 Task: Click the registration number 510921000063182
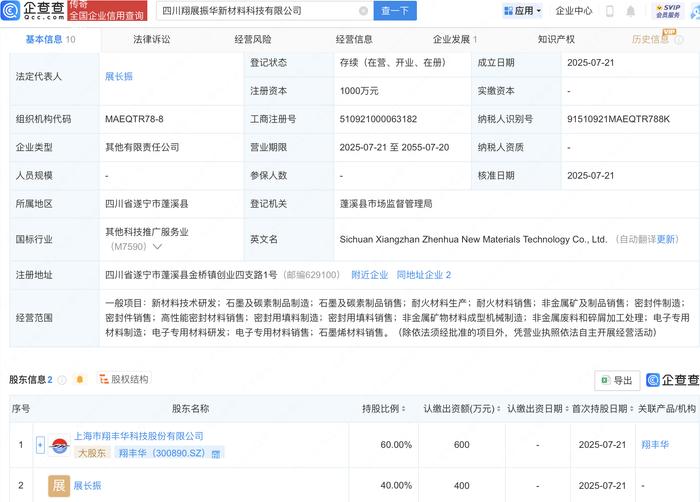pos(378,119)
